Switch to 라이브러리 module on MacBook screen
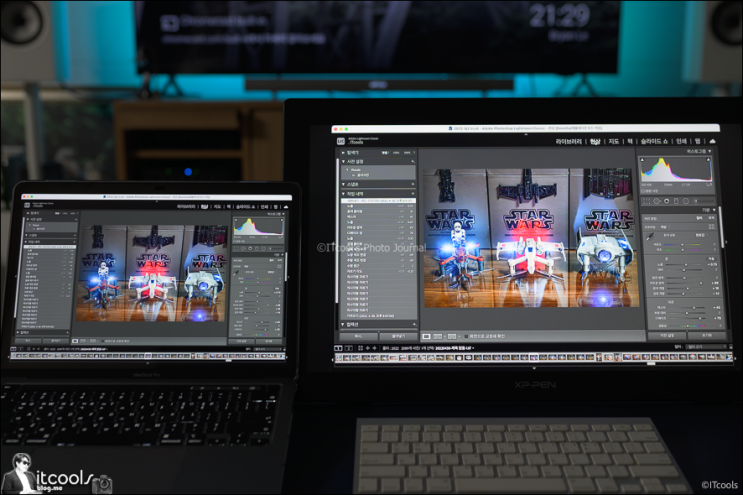Screen dimensions: 743x495 pyautogui.click(x=186, y=207)
